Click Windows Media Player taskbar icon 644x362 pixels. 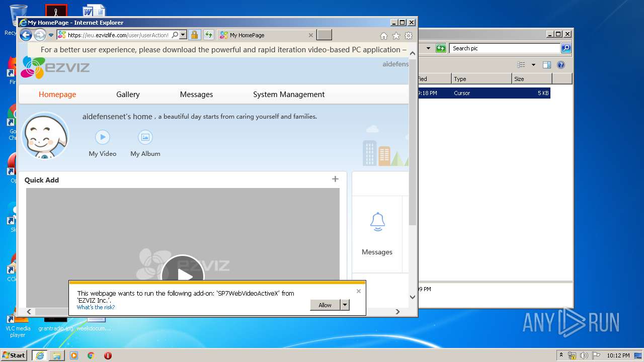point(74,355)
